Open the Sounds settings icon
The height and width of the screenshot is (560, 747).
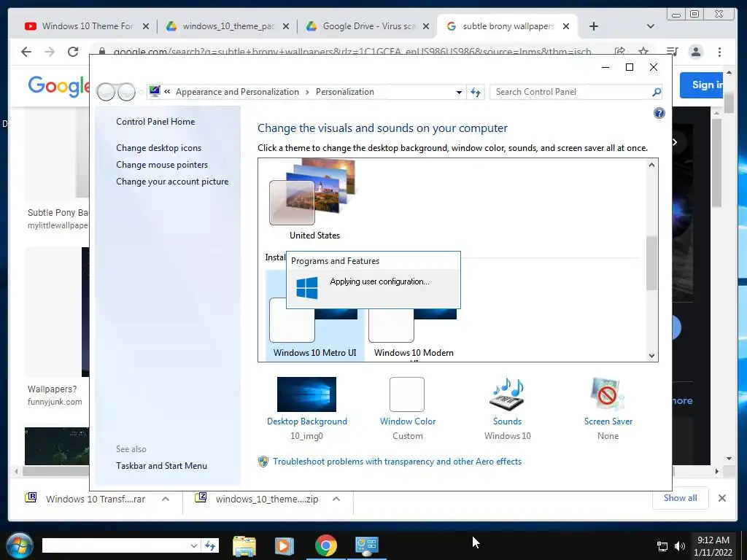point(507,394)
